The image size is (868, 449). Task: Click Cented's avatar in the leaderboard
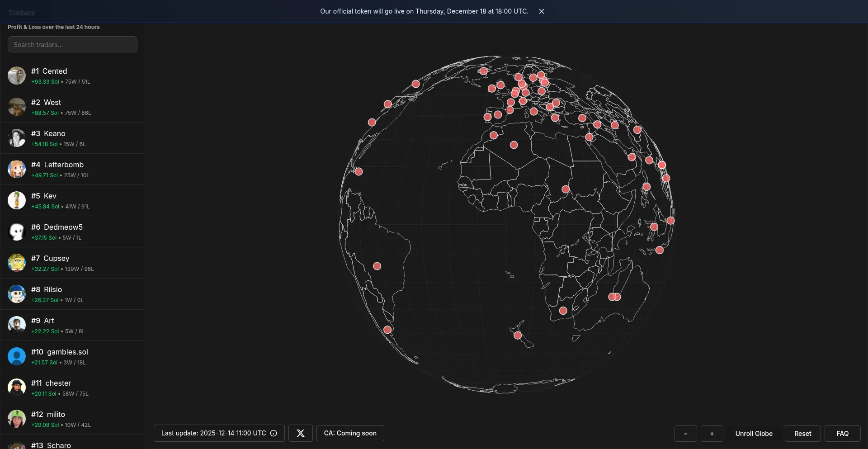(17, 76)
